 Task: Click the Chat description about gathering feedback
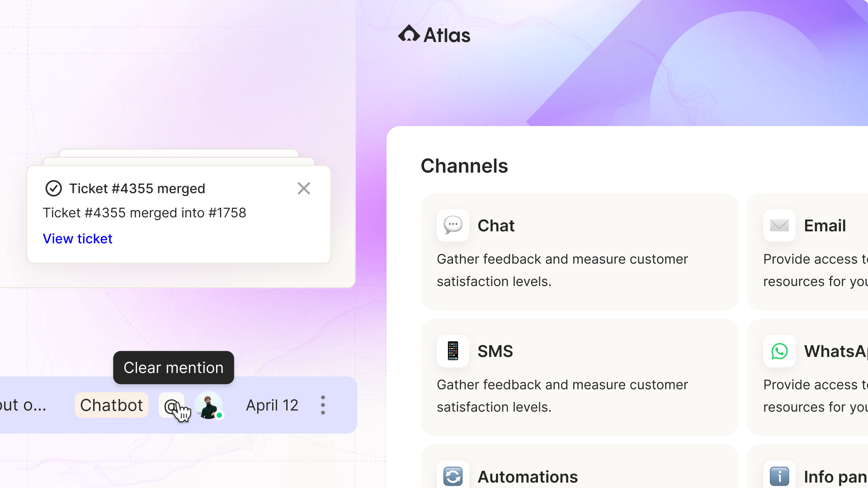coord(562,270)
